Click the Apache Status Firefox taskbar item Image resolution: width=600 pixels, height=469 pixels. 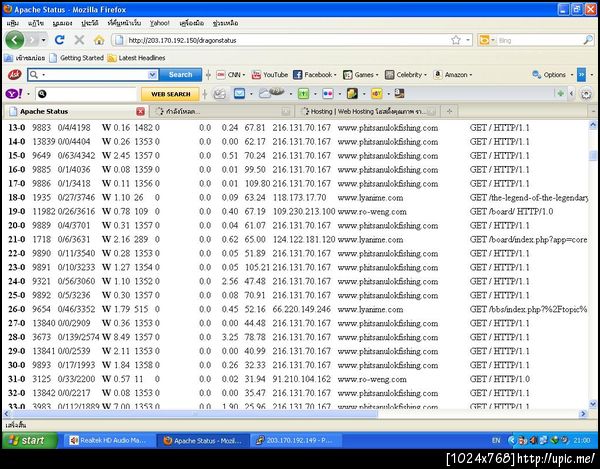[203, 440]
